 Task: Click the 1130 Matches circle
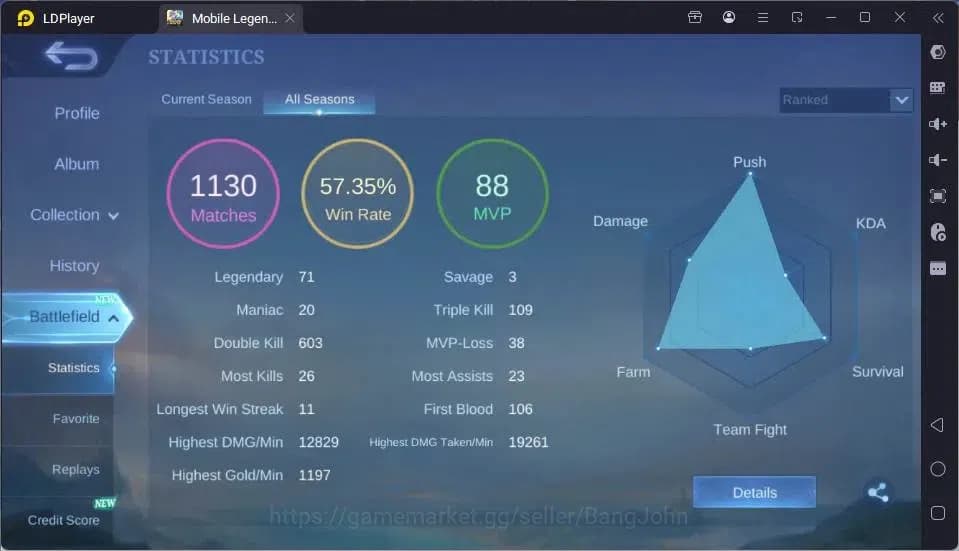click(223, 193)
